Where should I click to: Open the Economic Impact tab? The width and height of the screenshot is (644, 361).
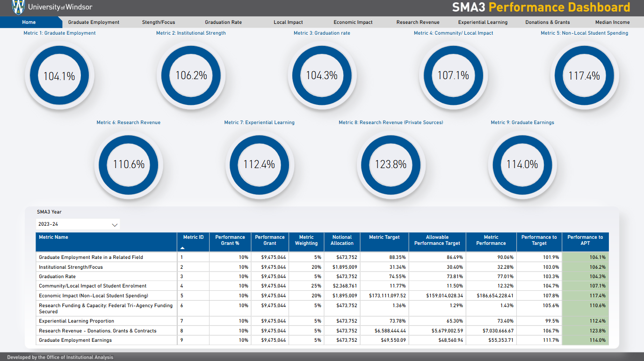(x=354, y=22)
